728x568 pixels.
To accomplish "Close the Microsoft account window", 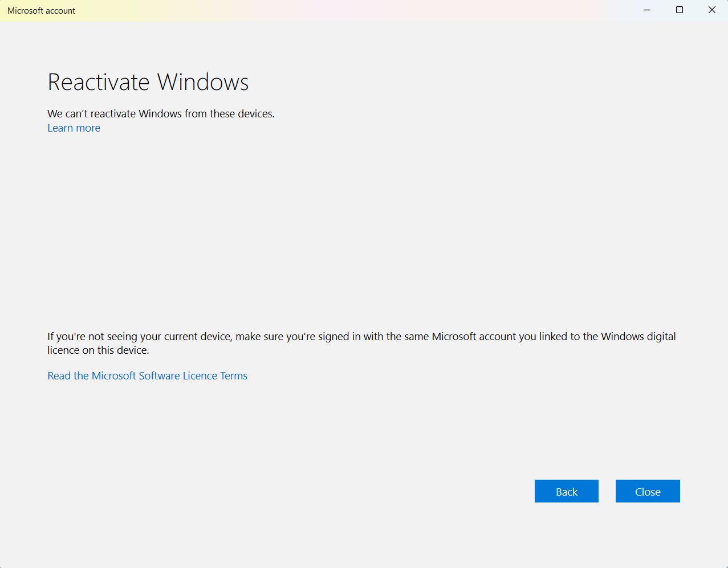I will (x=711, y=10).
